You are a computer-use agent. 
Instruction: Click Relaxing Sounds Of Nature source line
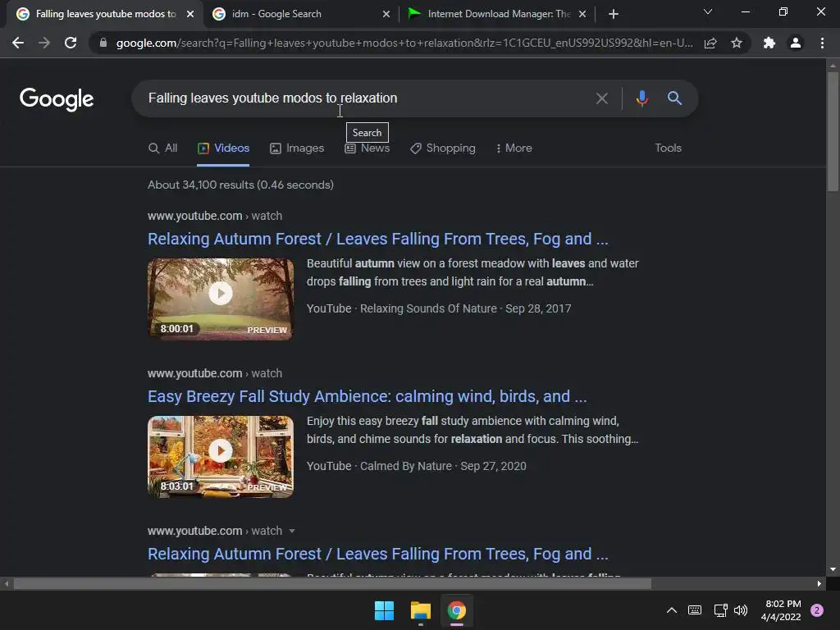439,308
